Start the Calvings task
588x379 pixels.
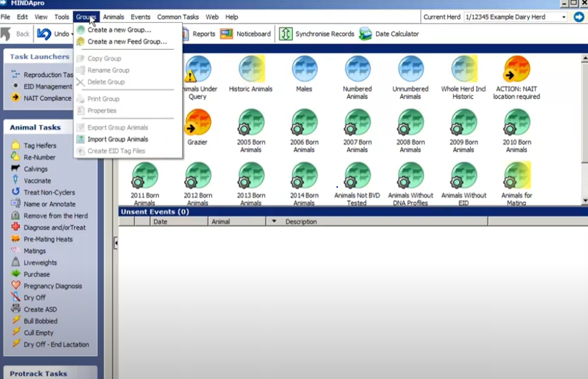tap(36, 169)
